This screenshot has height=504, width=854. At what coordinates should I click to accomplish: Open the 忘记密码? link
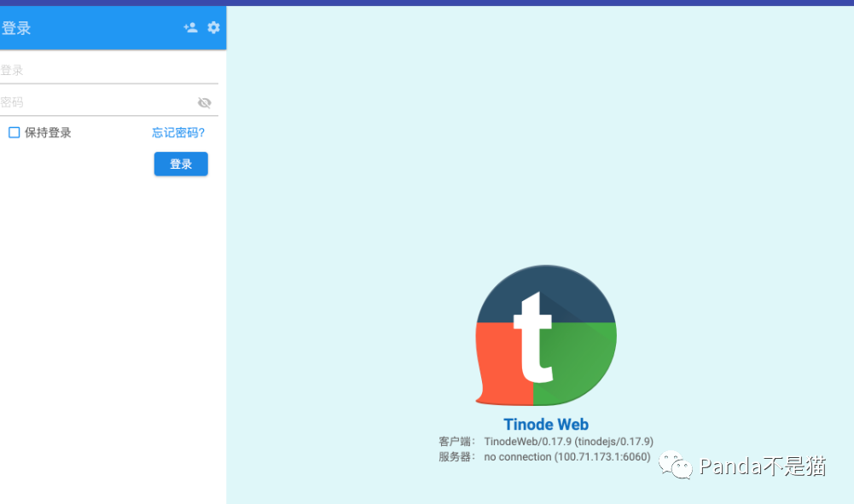[178, 132]
